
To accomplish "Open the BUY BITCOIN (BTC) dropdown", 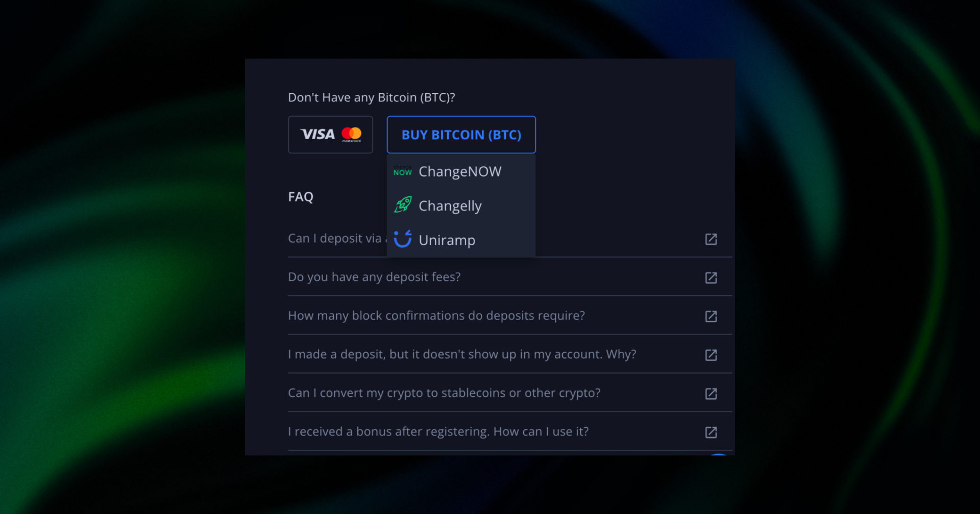I will point(461,135).
